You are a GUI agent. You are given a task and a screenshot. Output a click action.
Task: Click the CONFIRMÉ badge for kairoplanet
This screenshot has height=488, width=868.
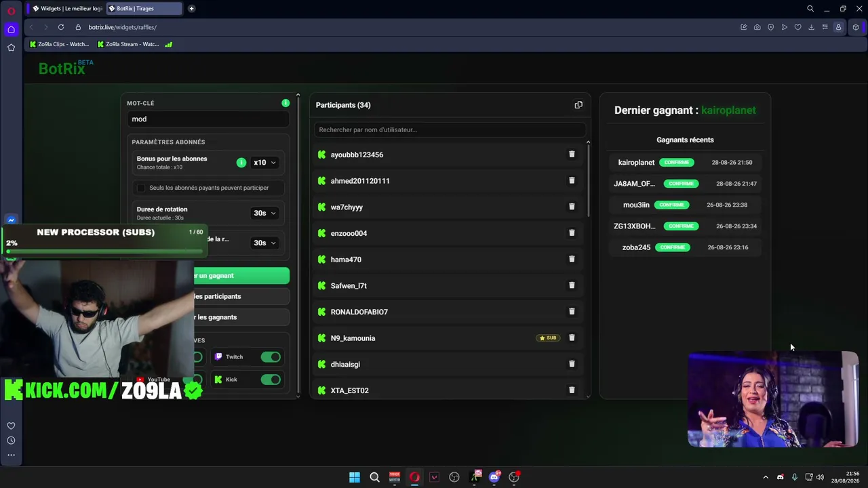pos(677,163)
